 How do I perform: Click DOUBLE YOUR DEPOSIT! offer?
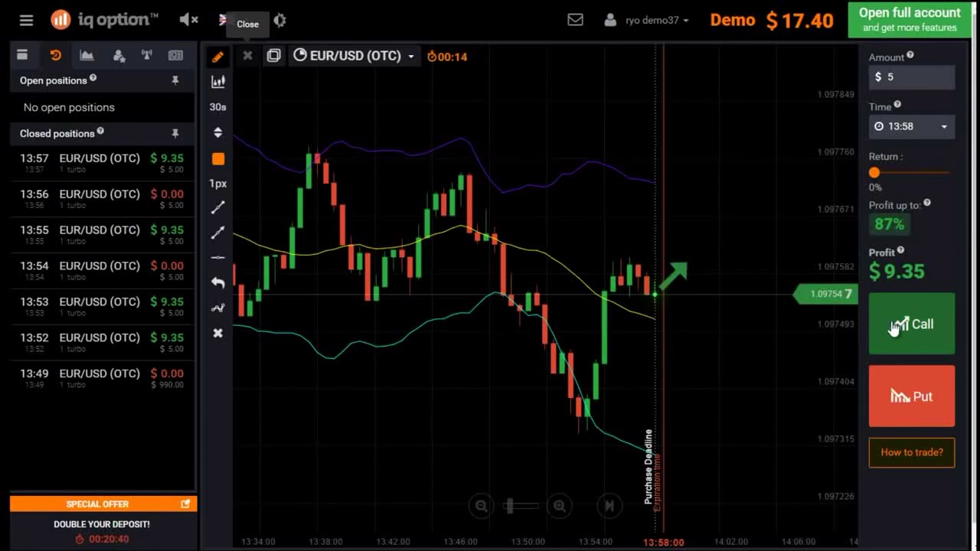click(x=102, y=524)
